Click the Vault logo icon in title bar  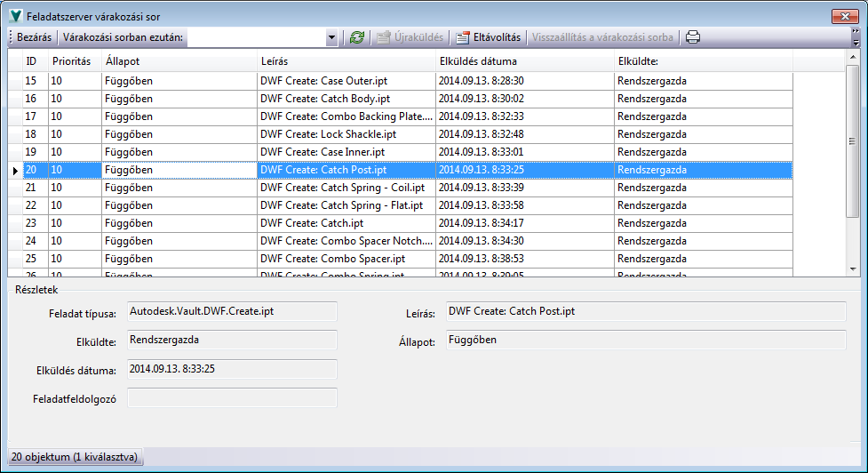point(16,16)
